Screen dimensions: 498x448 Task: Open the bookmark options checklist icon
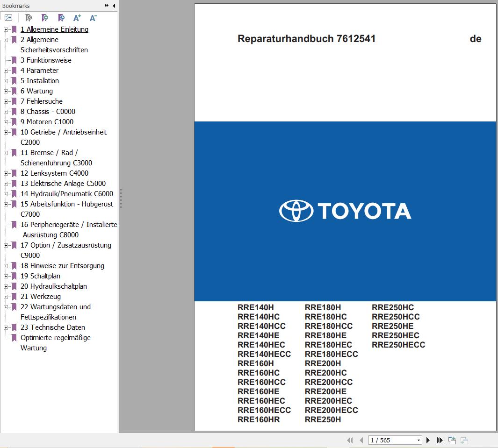8,18
